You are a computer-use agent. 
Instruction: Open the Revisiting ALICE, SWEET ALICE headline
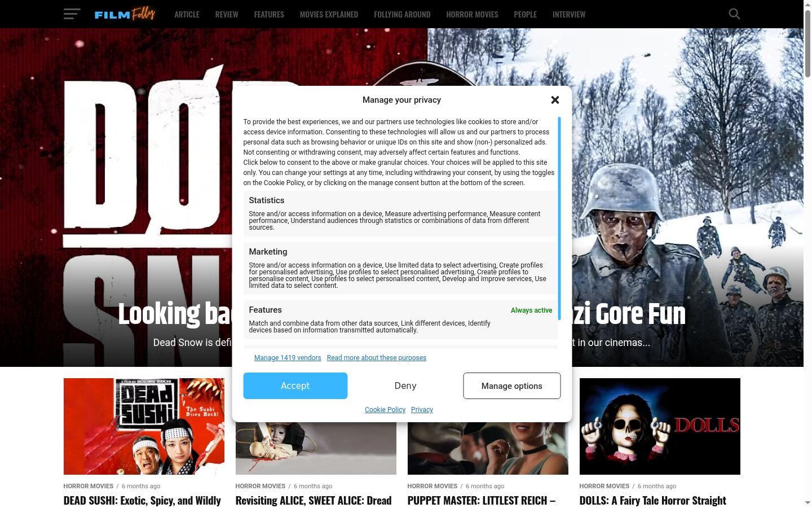point(314,501)
